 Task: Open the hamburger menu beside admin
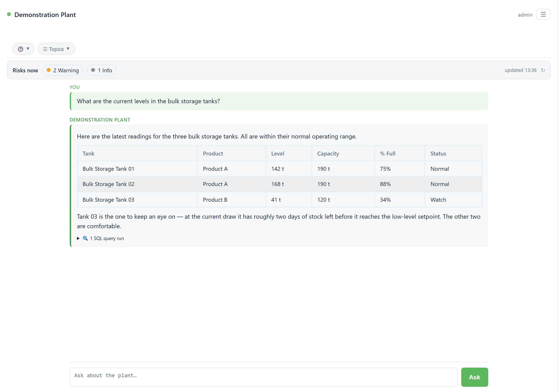[543, 14]
